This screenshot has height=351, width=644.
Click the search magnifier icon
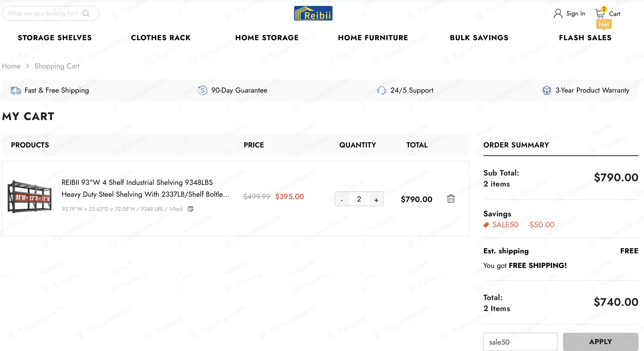[x=86, y=13]
